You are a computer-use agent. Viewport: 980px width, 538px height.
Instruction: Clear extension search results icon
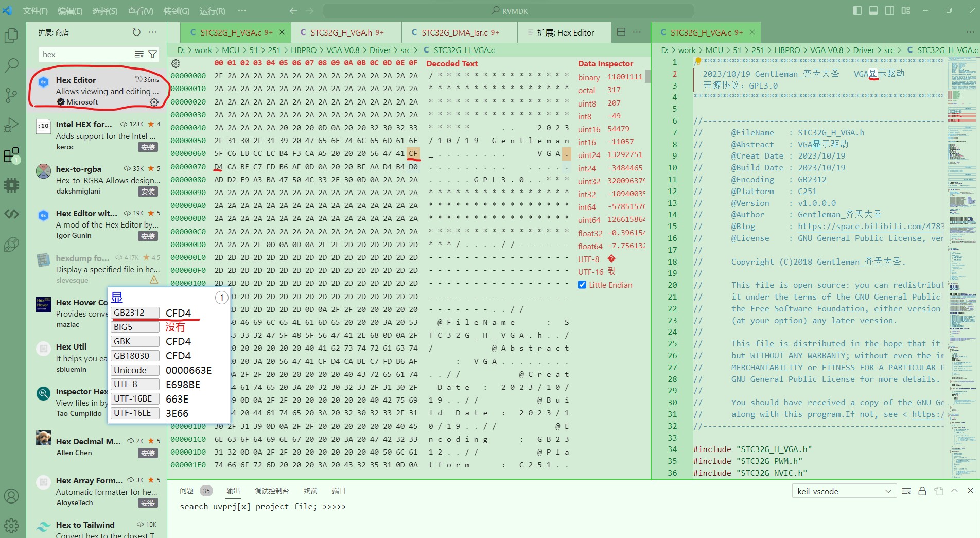[139, 55]
